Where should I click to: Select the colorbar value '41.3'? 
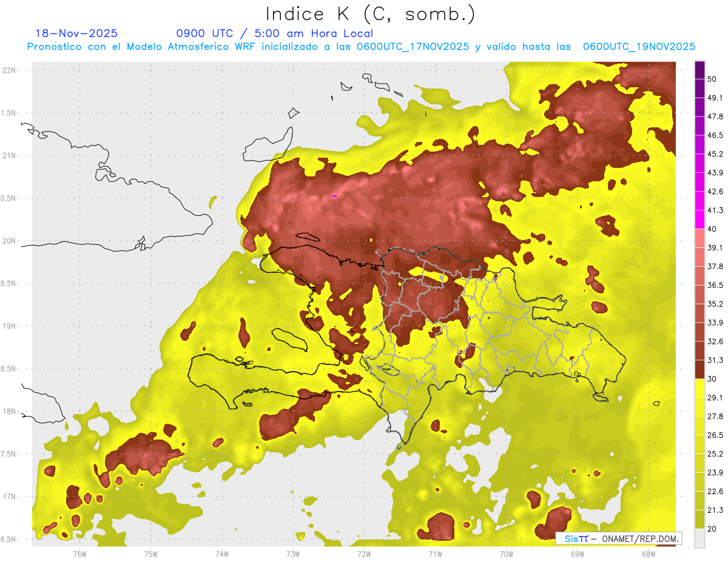715,210
